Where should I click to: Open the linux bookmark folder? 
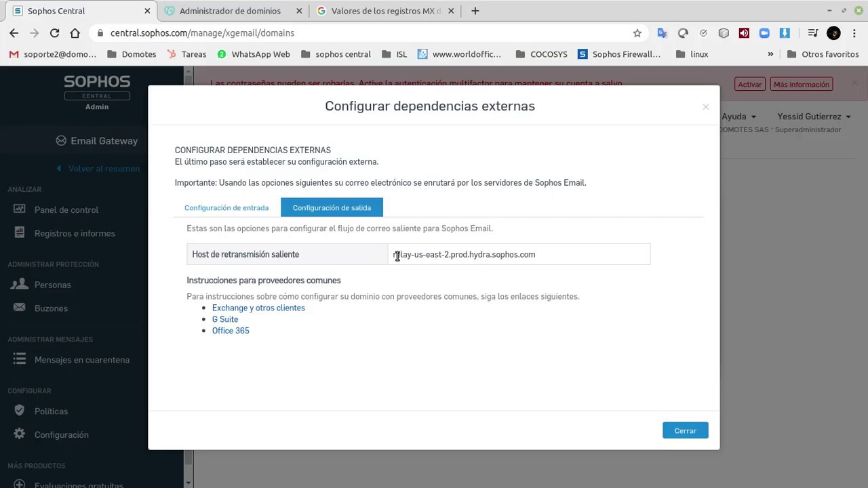click(x=692, y=54)
